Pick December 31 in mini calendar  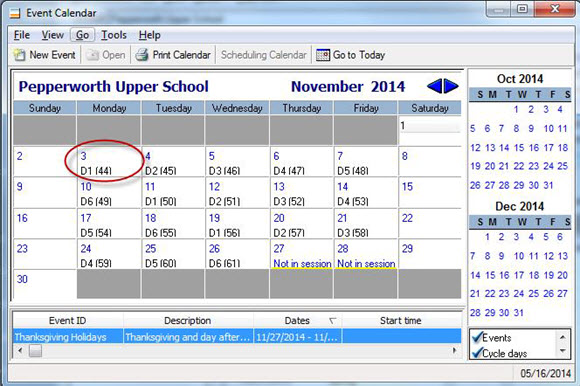[x=519, y=313]
